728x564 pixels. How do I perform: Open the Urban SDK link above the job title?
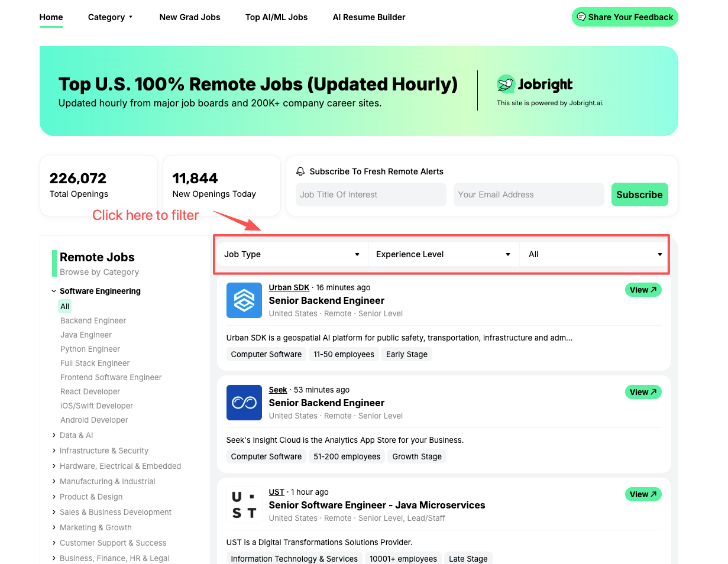point(289,287)
